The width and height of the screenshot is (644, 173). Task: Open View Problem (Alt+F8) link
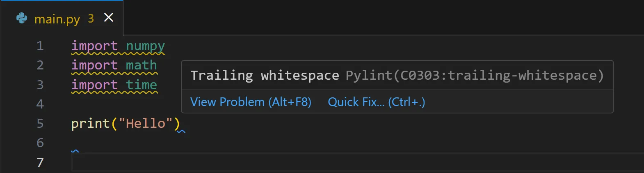click(x=251, y=102)
